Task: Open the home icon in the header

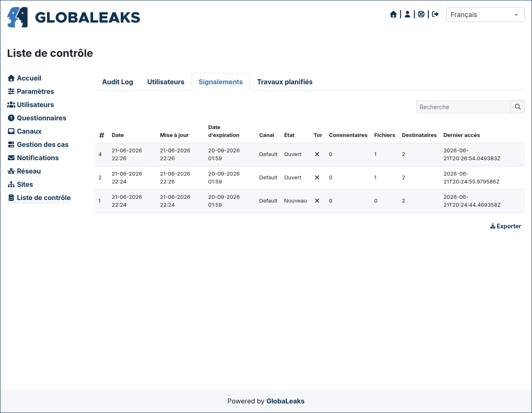Action: point(393,15)
